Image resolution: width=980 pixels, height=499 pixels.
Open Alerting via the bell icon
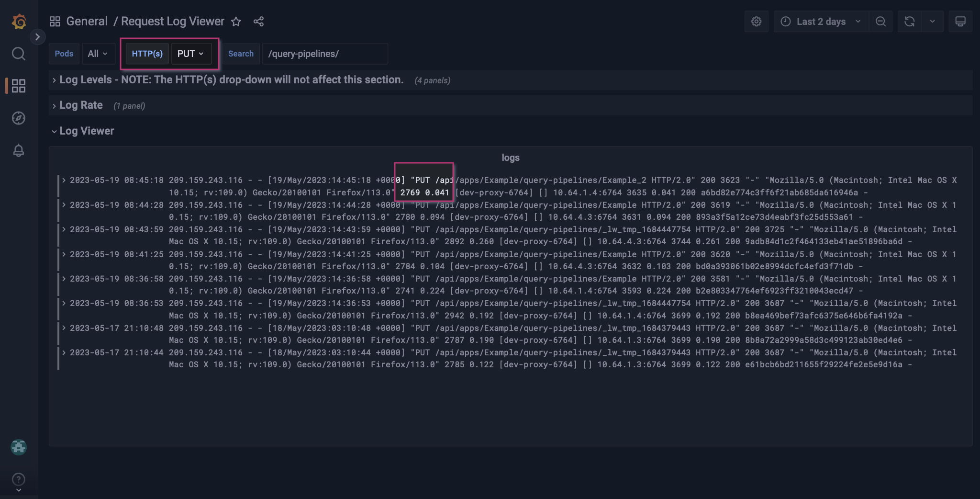click(19, 150)
